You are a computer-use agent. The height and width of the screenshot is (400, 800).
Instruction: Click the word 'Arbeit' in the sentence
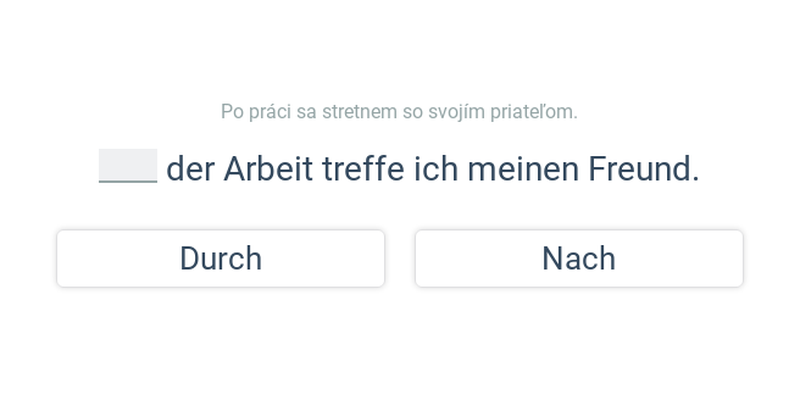coord(268,169)
